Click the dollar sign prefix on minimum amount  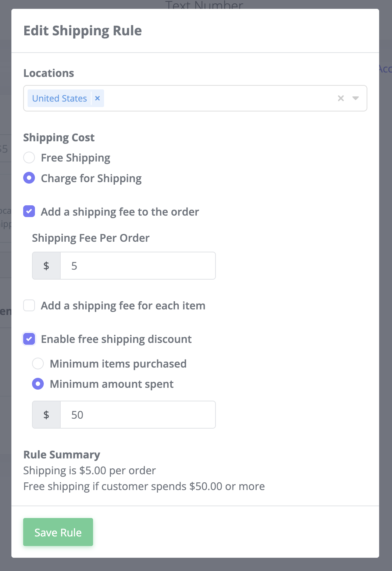[x=46, y=415]
